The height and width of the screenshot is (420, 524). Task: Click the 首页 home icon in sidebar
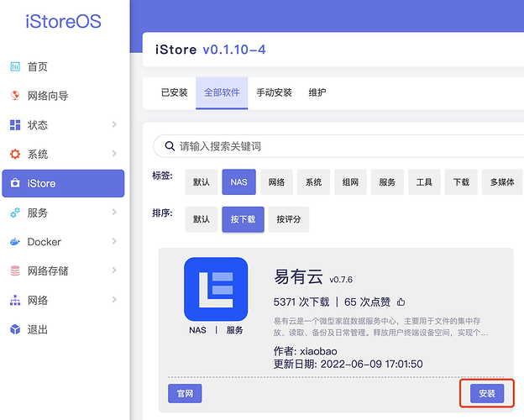tap(15, 67)
